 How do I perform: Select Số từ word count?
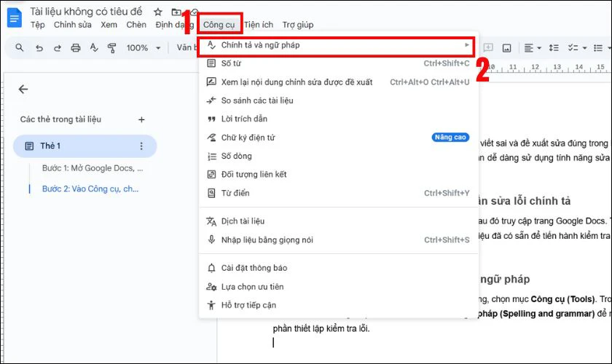(x=337, y=63)
